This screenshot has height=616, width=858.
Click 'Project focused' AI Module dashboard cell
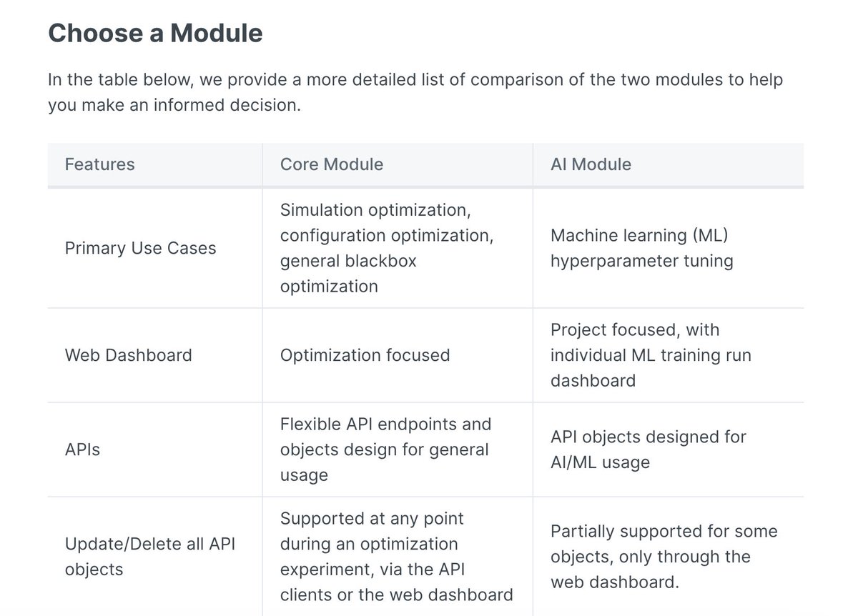pos(651,355)
